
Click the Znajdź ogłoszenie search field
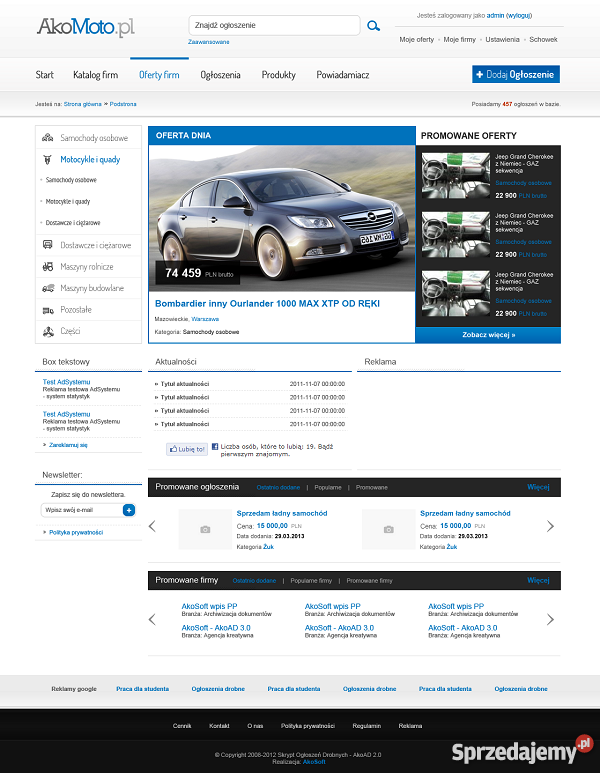[273, 26]
